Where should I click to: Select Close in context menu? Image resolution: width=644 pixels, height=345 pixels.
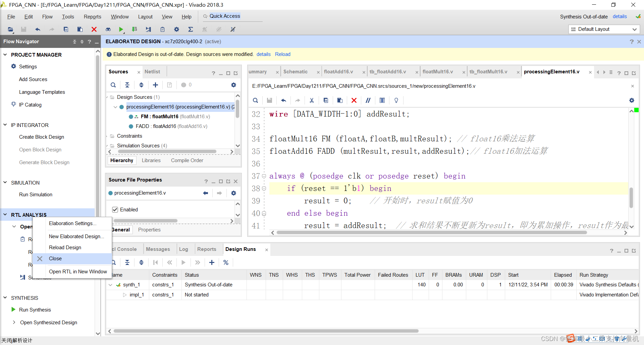[x=72, y=259]
